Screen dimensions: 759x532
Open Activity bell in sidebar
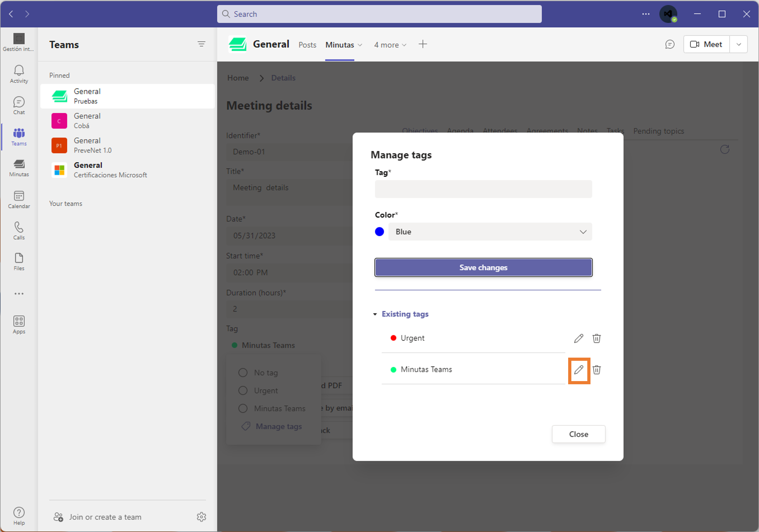pos(19,74)
